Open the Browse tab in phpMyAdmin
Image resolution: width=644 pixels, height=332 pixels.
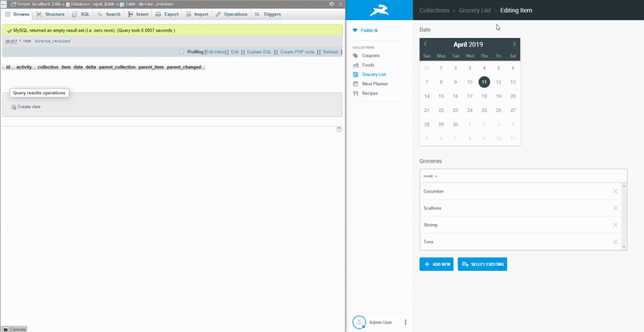tap(17, 14)
